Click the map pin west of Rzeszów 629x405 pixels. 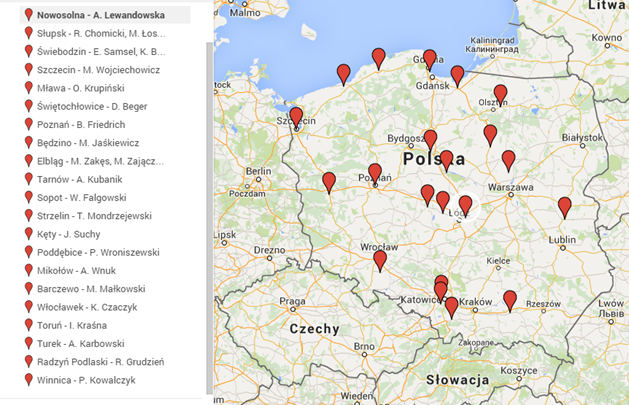[510, 300]
